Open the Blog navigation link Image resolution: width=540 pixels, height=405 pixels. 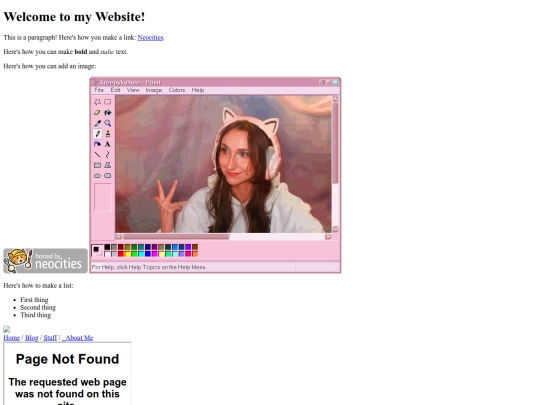[x=31, y=338]
